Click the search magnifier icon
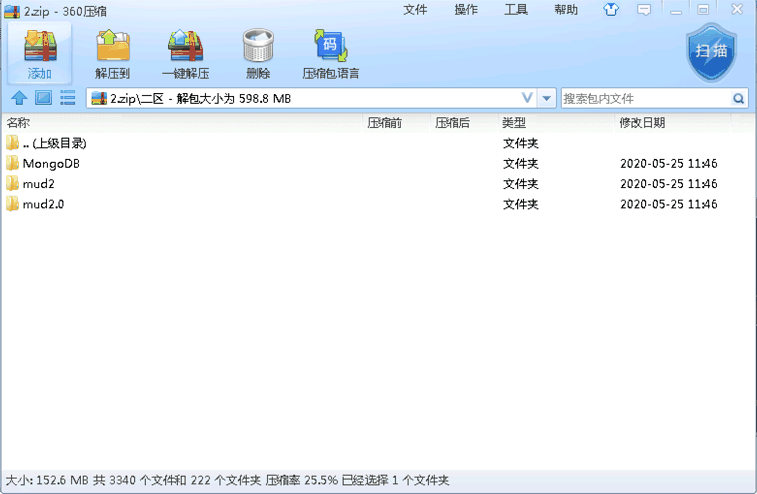Viewport: 757px width, 494px height. click(x=738, y=99)
